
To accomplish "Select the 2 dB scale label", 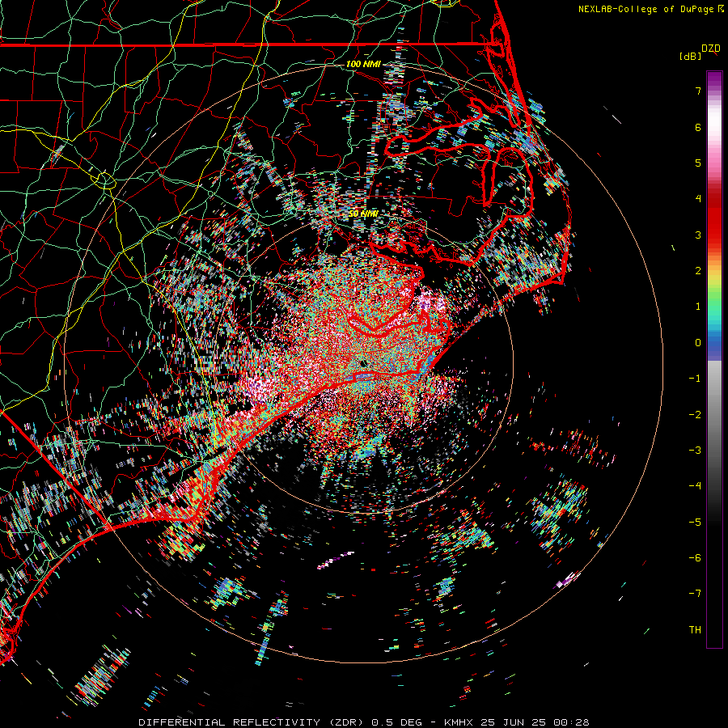I will [x=698, y=271].
